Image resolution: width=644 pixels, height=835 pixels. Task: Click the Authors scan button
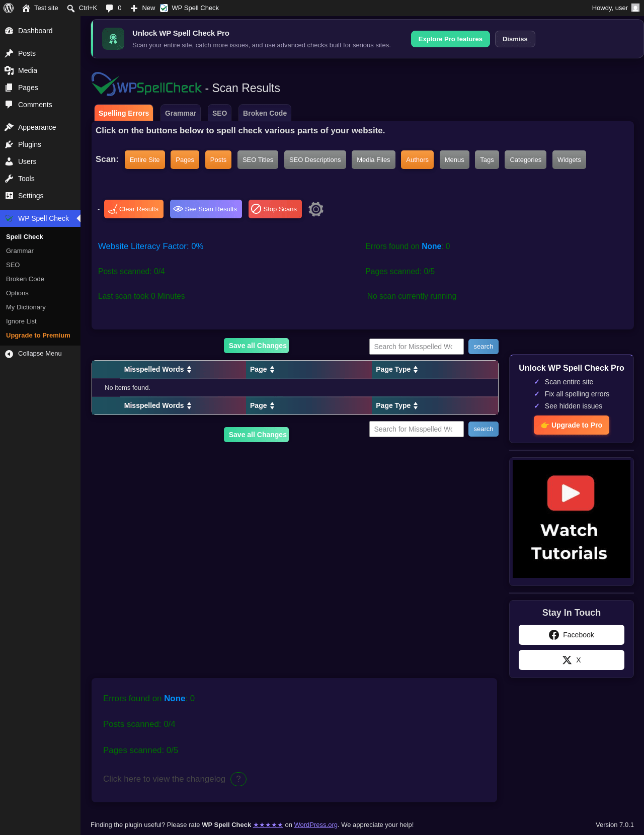pyautogui.click(x=417, y=160)
